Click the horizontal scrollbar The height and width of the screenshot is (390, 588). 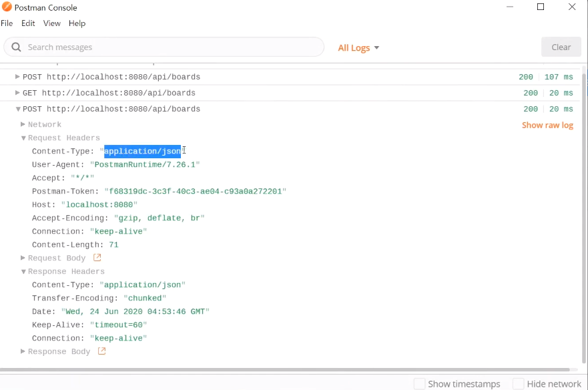pos(285,370)
